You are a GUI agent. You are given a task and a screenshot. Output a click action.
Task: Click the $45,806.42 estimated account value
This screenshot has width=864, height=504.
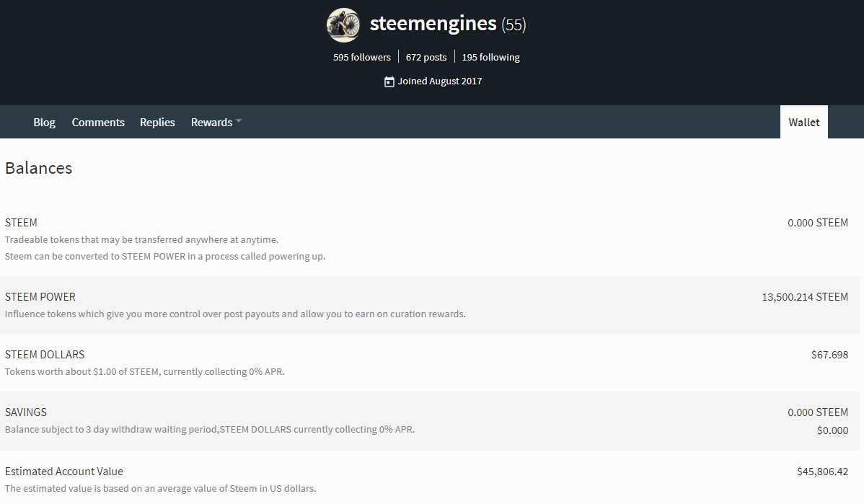point(823,472)
